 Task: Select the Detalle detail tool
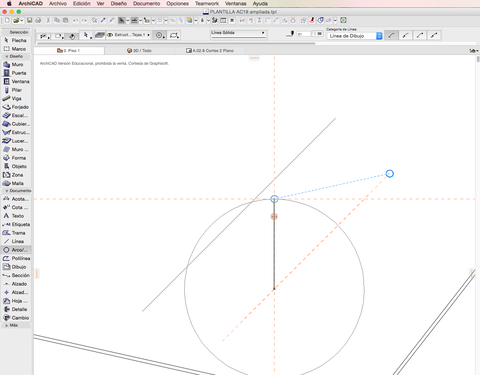click(x=16, y=309)
